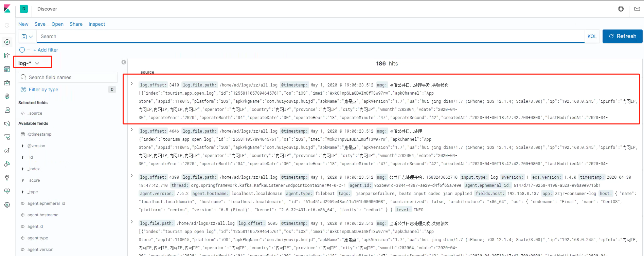Viewport: 644px width, 256px height.
Task: Open Canvas from the side navigation
Action: point(7,83)
